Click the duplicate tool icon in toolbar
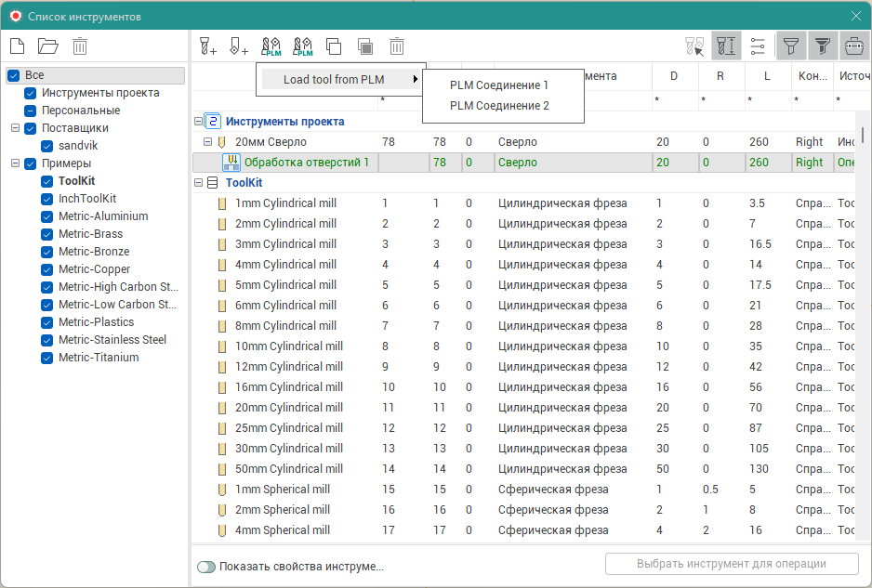The width and height of the screenshot is (872, 588). 334,46
